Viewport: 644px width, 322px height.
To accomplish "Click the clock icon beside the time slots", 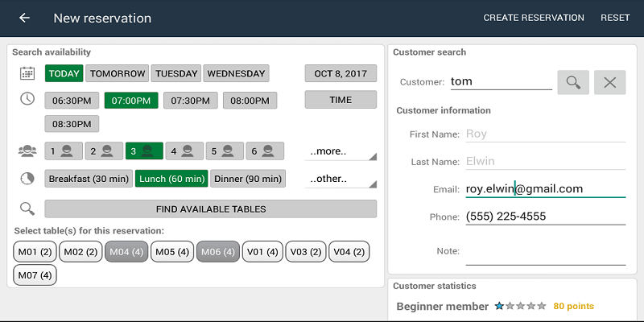I will click(27, 99).
